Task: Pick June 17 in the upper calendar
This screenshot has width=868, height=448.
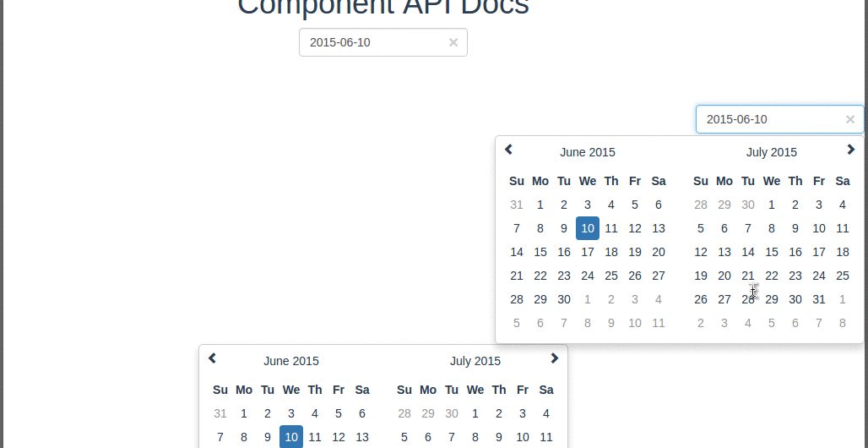Action: (x=588, y=252)
